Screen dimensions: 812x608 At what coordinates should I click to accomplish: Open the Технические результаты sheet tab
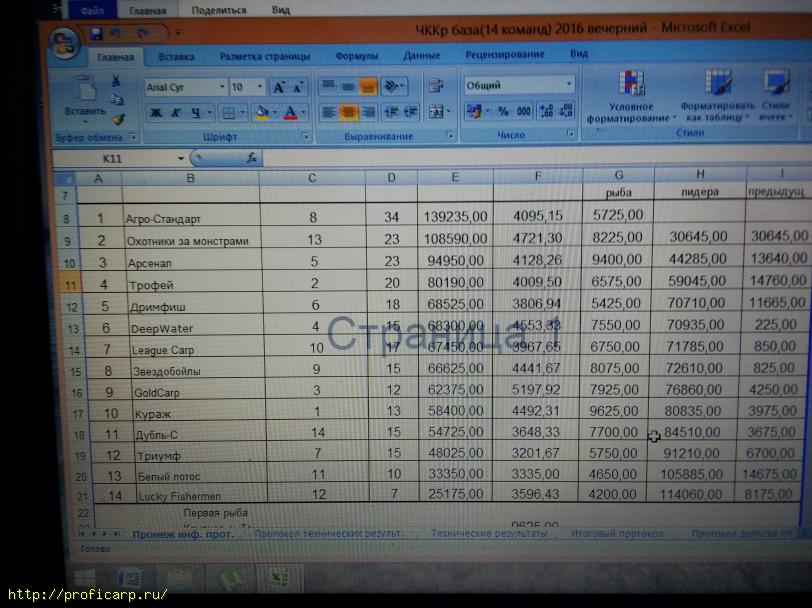[x=488, y=534]
